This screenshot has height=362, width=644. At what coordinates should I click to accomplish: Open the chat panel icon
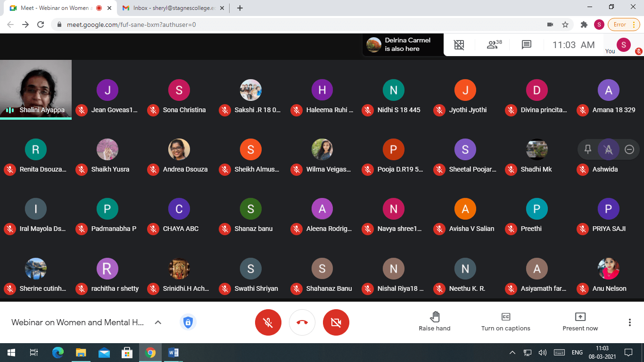tap(527, 45)
